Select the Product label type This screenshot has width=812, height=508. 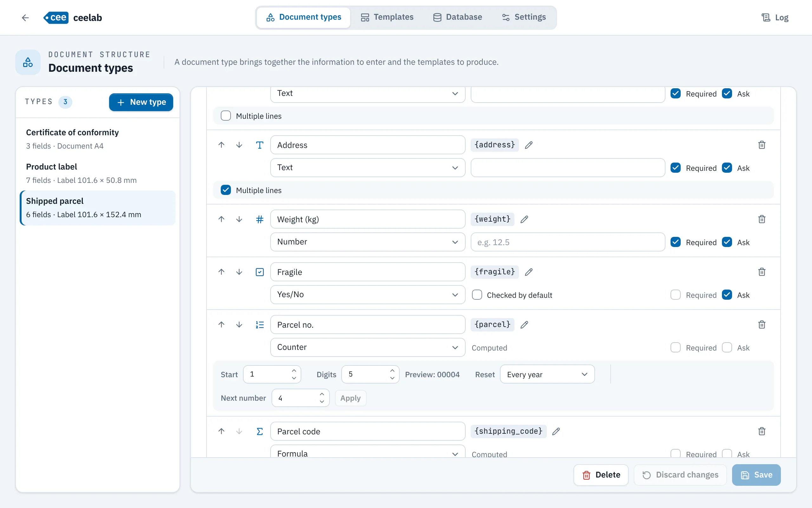(x=98, y=173)
